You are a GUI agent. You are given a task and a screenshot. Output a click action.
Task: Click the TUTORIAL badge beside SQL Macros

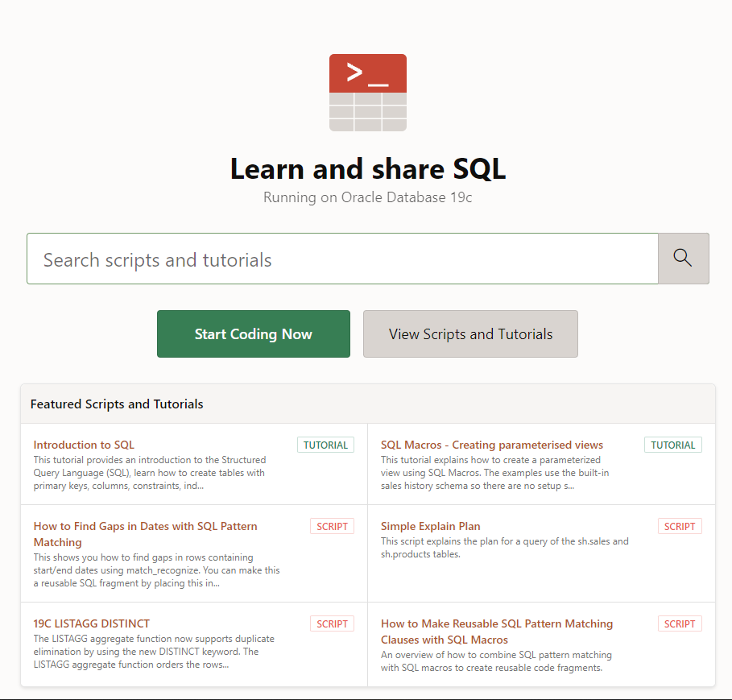672,445
